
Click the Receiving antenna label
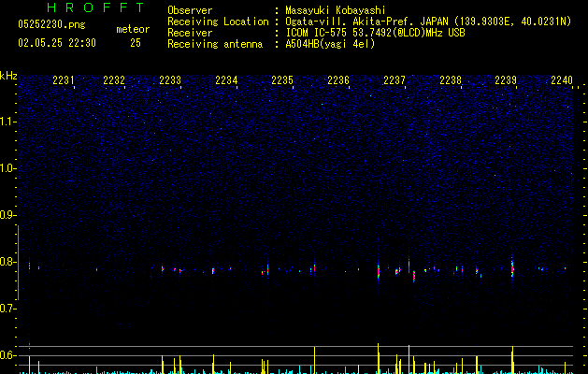pyautogui.click(x=215, y=44)
